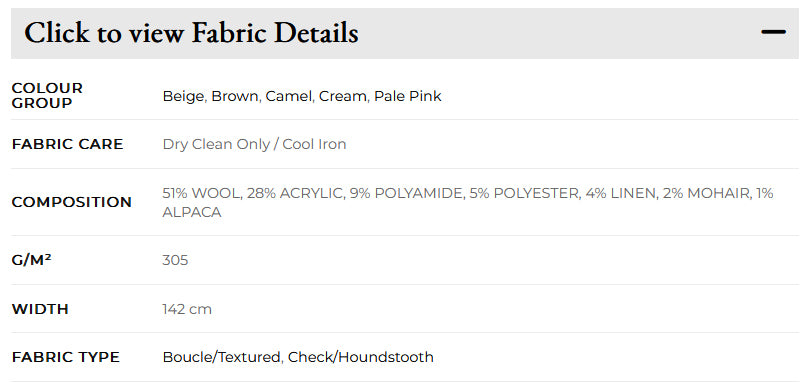Image resolution: width=802 pixels, height=387 pixels.
Task: Open the Pale Pink colour link
Action: tap(408, 96)
